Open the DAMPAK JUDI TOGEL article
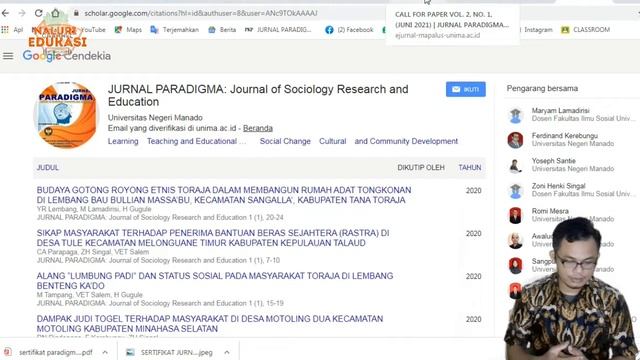This screenshot has height=360, width=640. (x=210, y=324)
